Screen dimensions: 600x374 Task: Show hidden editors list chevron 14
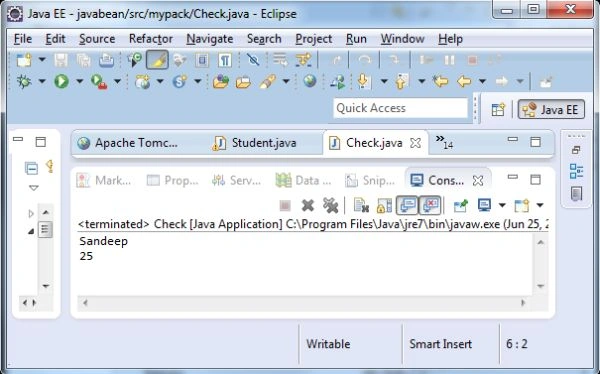pyautogui.click(x=445, y=142)
